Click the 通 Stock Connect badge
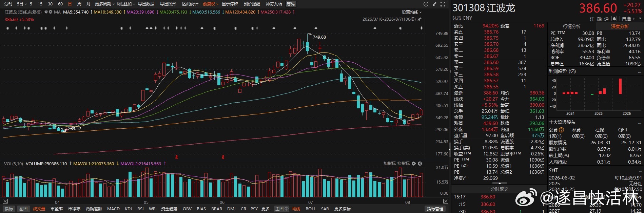Viewport: 644px width, 213px height. pyautogui.click(x=606, y=19)
